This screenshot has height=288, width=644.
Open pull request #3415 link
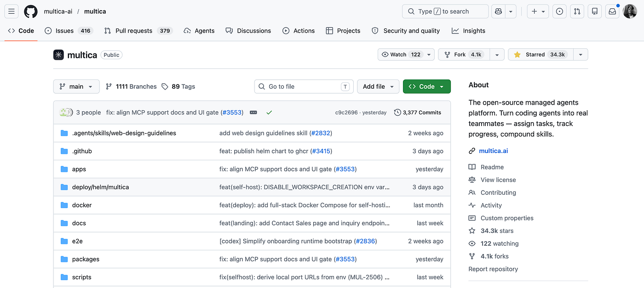321,151
